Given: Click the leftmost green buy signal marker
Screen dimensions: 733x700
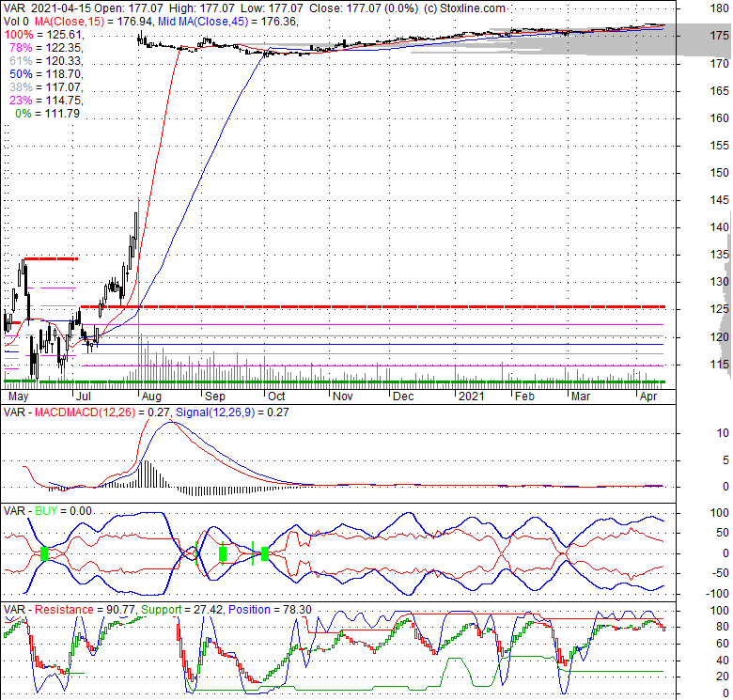Looking at the screenshot, I should coord(44,553).
